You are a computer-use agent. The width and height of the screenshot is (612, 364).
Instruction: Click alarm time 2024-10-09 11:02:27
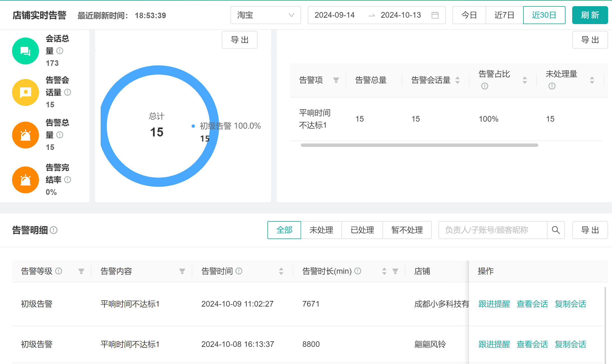pyautogui.click(x=237, y=304)
